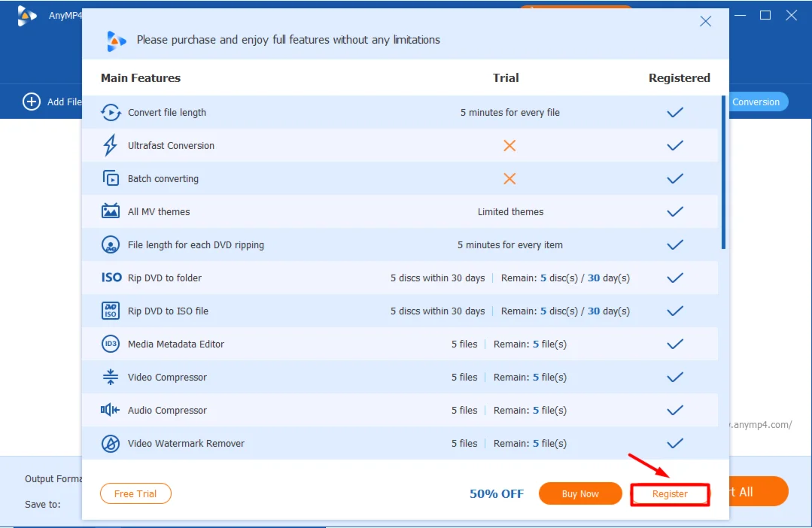
Task: Open the Register button
Action: 670,494
